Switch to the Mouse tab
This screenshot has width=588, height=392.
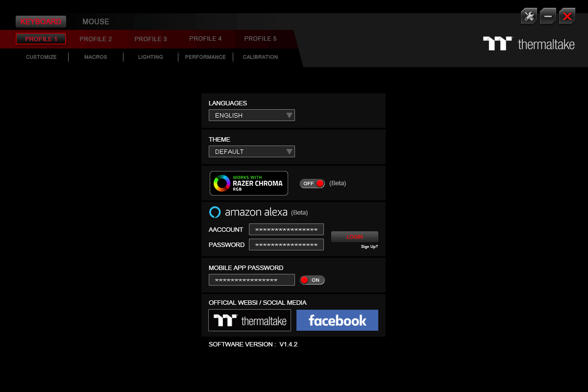[x=96, y=22]
